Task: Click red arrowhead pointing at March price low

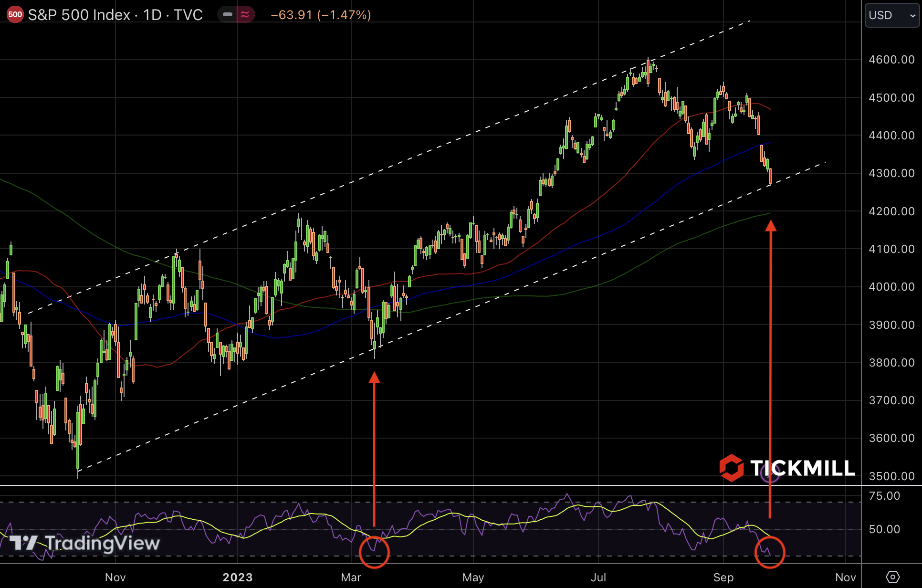Action: (374, 378)
